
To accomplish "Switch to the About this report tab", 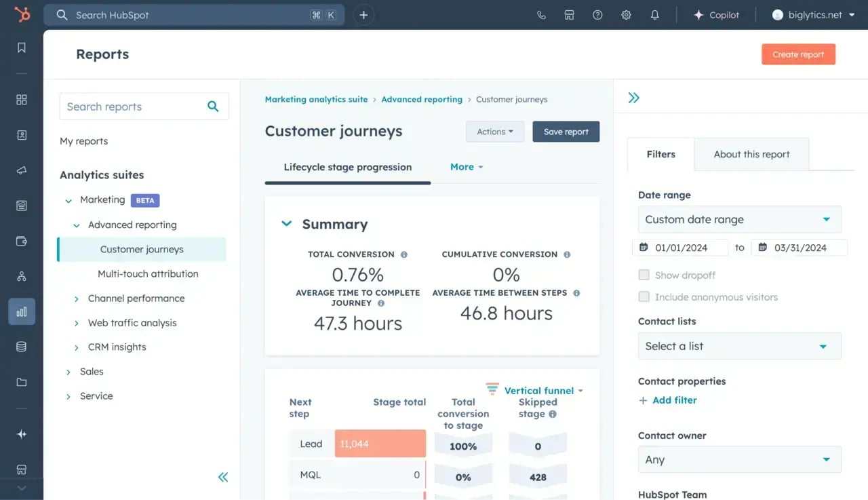I will pyautogui.click(x=751, y=154).
